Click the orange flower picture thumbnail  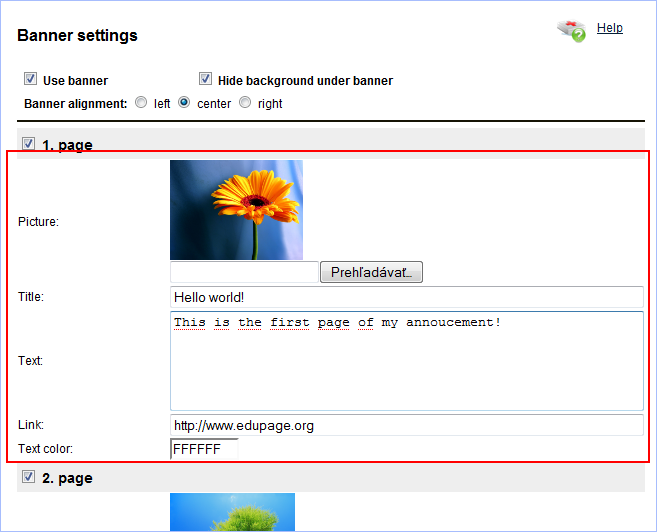236,209
